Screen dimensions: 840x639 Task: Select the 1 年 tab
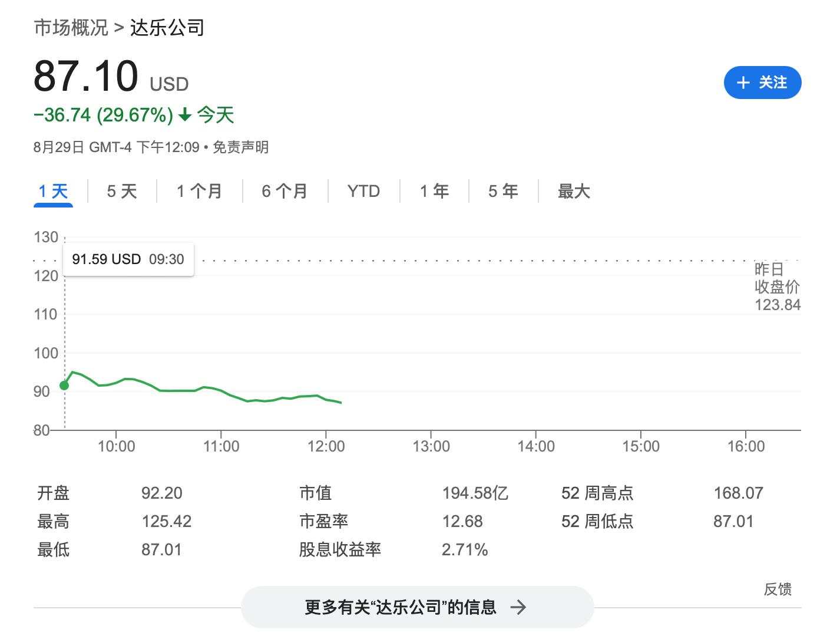click(434, 191)
